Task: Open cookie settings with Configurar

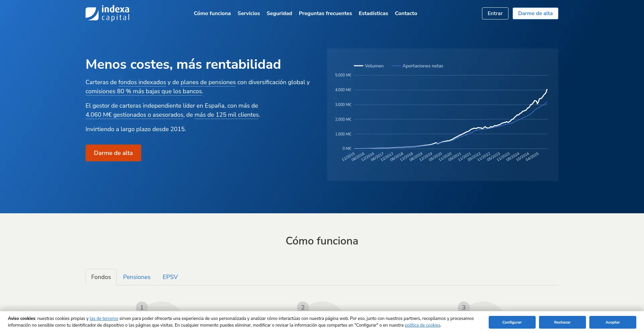Action: pyautogui.click(x=512, y=322)
